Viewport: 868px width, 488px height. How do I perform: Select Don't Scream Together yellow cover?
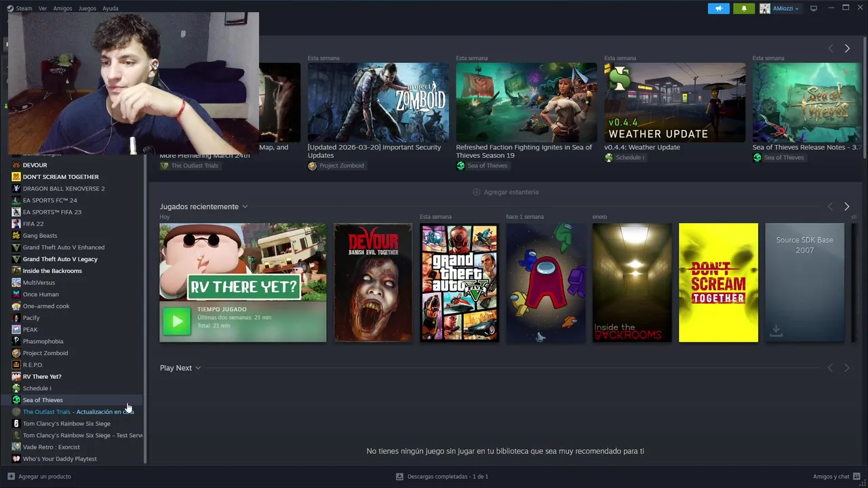point(718,283)
